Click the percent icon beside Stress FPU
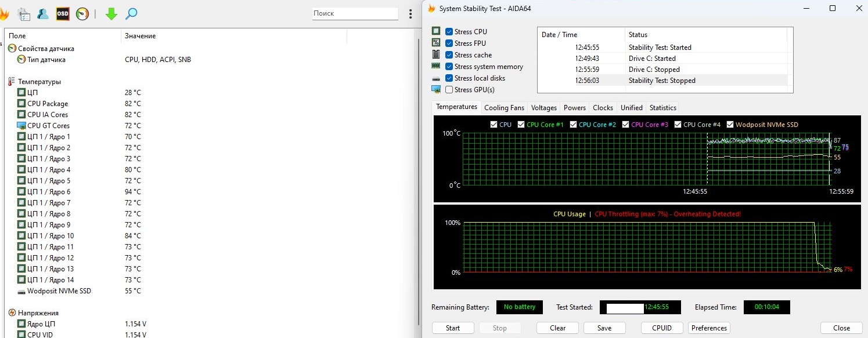Viewport: 868px width, 338px height. [436, 43]
